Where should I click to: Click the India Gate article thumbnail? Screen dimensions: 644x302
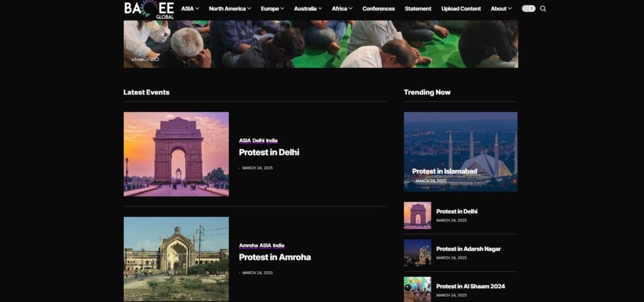click(176, 154)
